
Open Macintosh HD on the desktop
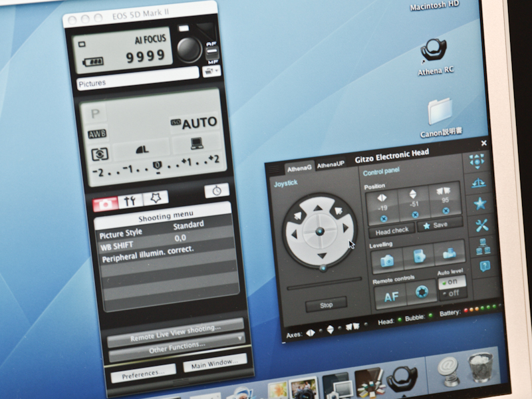(435, 6)
